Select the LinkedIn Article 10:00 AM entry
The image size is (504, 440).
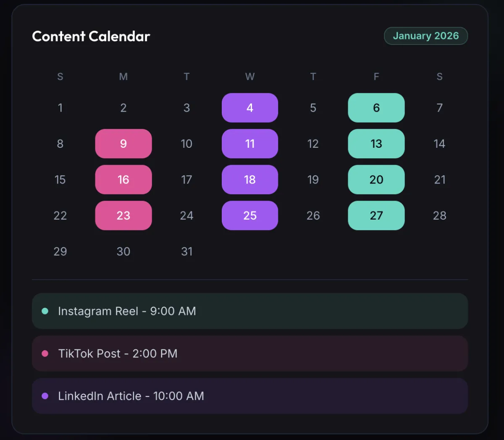pyautogui.click(x=250, y=396)
